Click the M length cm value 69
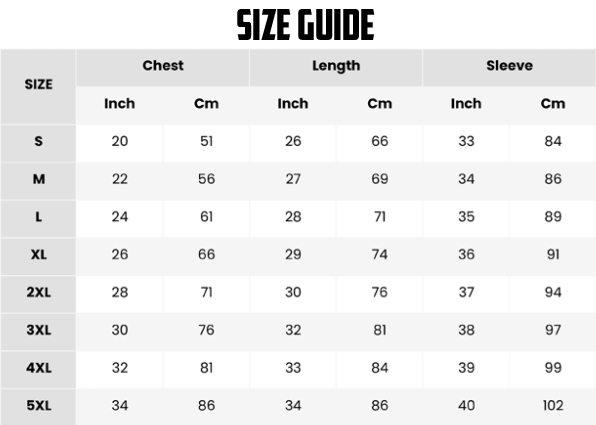Image resolution: width=596 pixels, height=425 pixels. (x=380, y=179)
